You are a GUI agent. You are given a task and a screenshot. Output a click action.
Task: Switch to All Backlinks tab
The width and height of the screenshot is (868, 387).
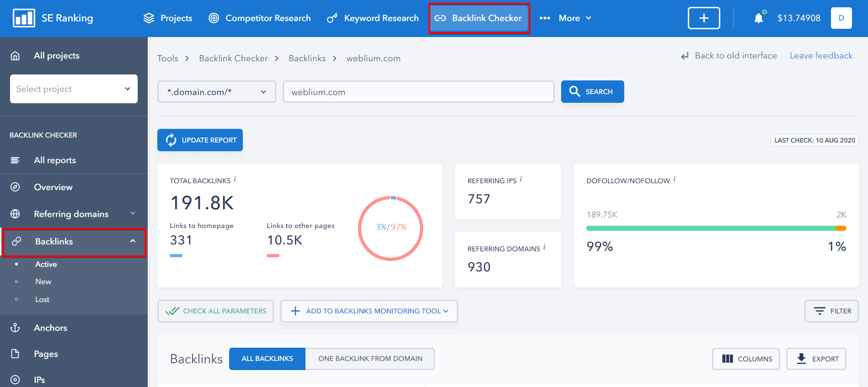[268, 359]
